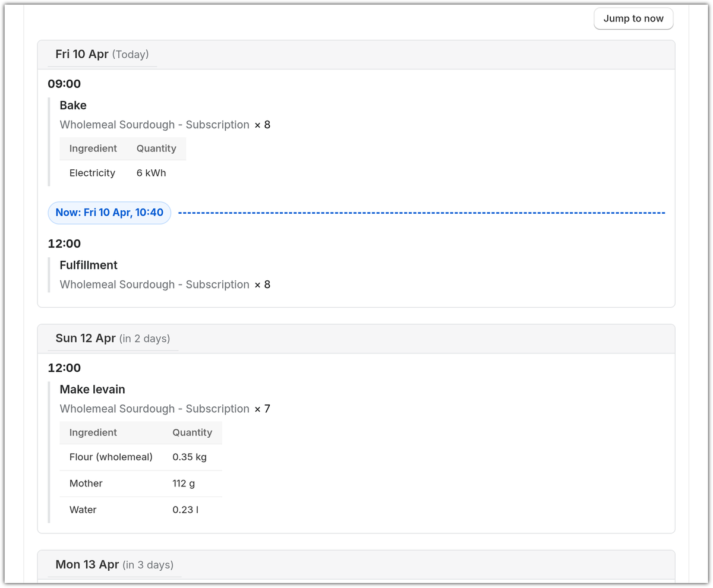Viewport: 713px width, 588px height.
Task: Click the Electricity ingredient cell
Action: (93, 173)
